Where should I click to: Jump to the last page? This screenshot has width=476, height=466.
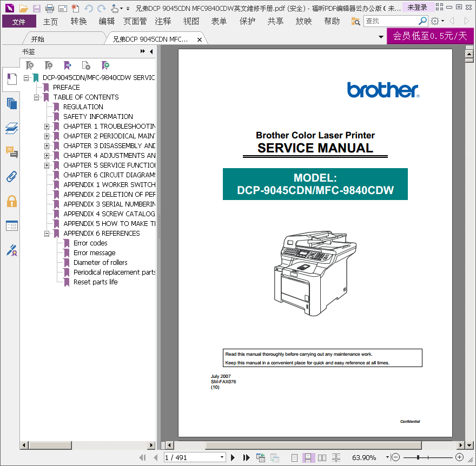click(x=246, y=457)
